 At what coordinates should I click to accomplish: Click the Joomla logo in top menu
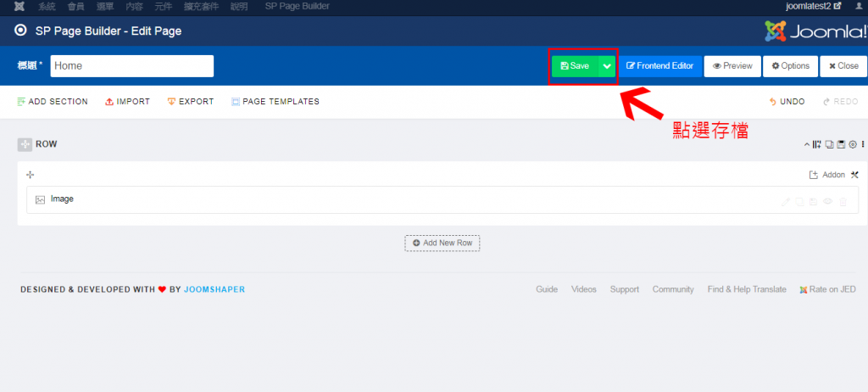[19, 6]
